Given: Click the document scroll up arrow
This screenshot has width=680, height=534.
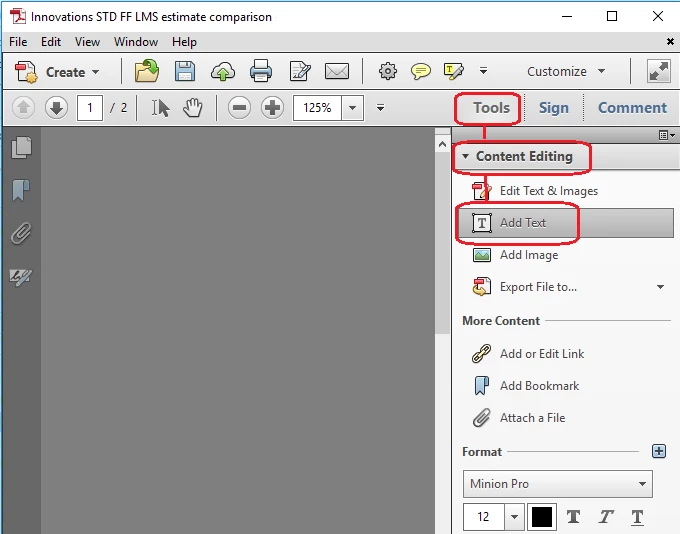Looking at the screenshot, I should [x=442, y=144].
